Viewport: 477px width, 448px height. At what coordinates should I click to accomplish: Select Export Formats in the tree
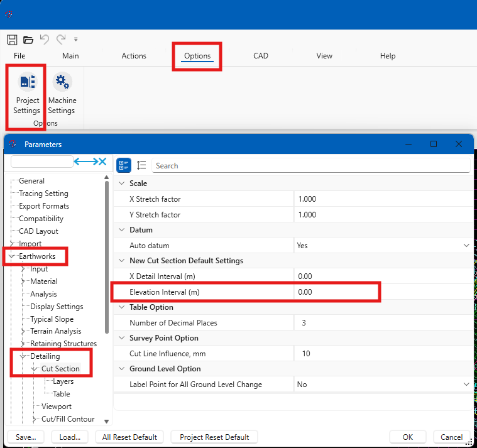point(44,206)
